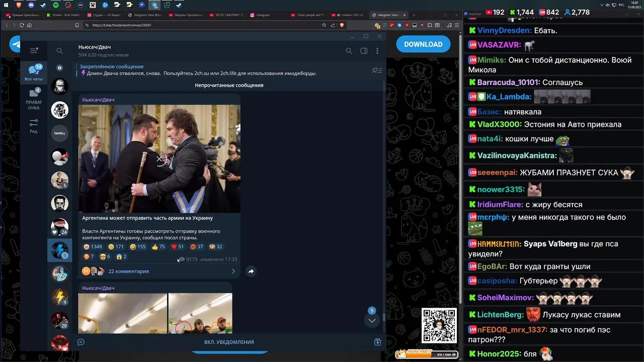Click the monkey 32 reaction
Screen dimensions: 644x362
215,246
